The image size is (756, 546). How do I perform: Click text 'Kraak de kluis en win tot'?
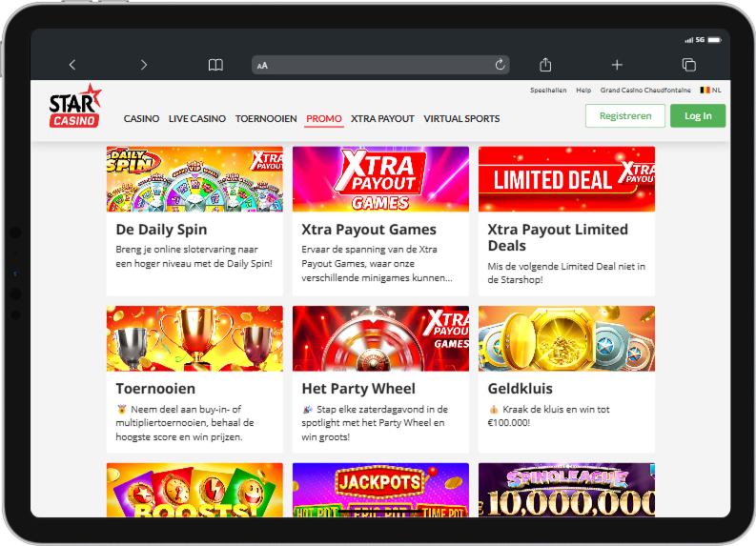557,409
